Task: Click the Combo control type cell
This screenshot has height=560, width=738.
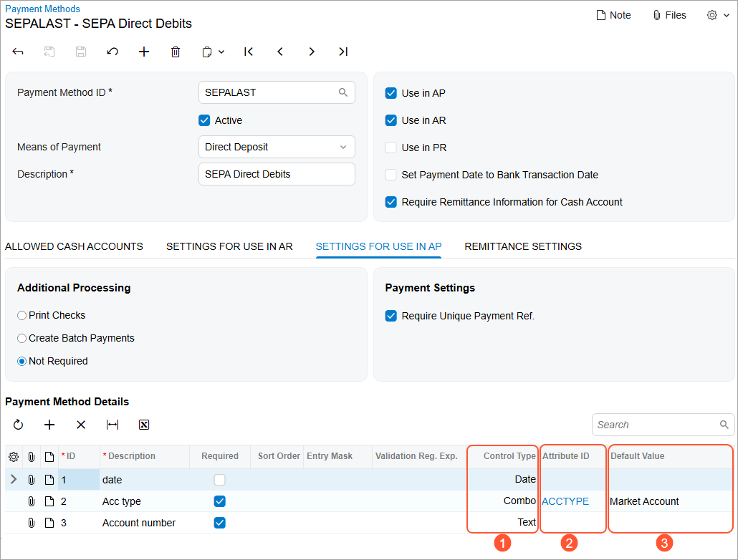Action: pos(502,501)
